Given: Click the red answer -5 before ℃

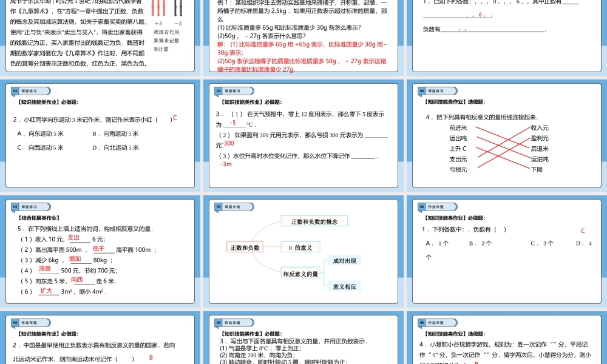Looking at the screenshot, I should [233, 123].
